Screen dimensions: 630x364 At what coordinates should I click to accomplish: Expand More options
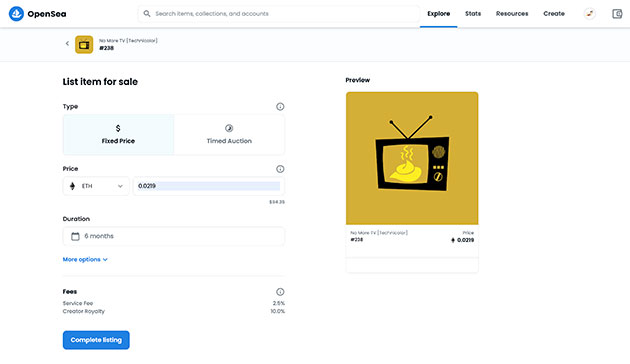[85, 260]
